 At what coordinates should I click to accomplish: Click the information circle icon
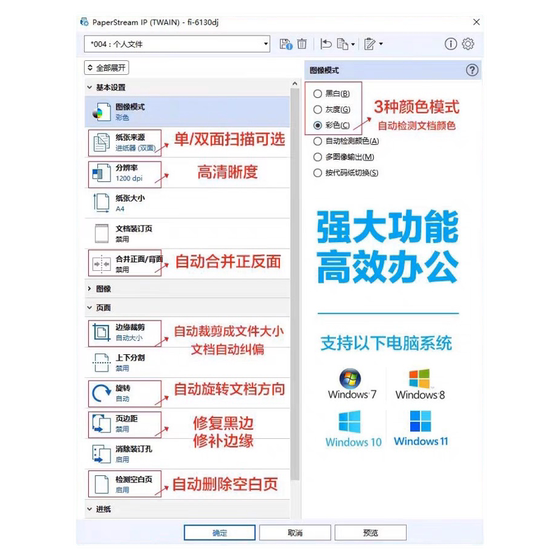pyautogui.click(x=451, y=44)
